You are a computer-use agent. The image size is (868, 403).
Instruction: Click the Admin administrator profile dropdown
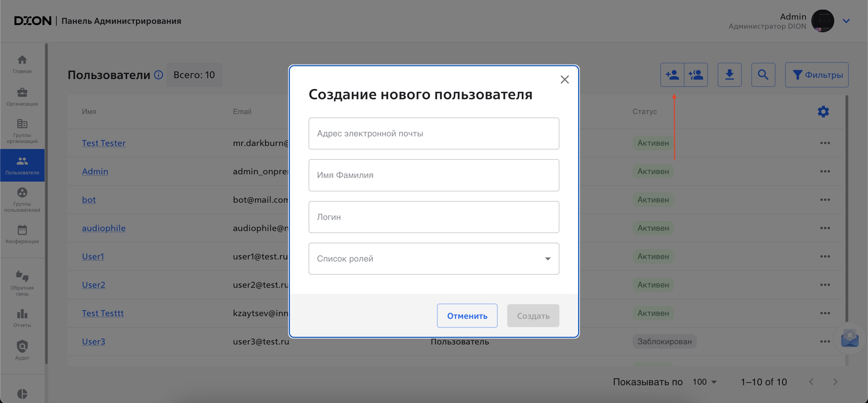click(x=847, y=21)
